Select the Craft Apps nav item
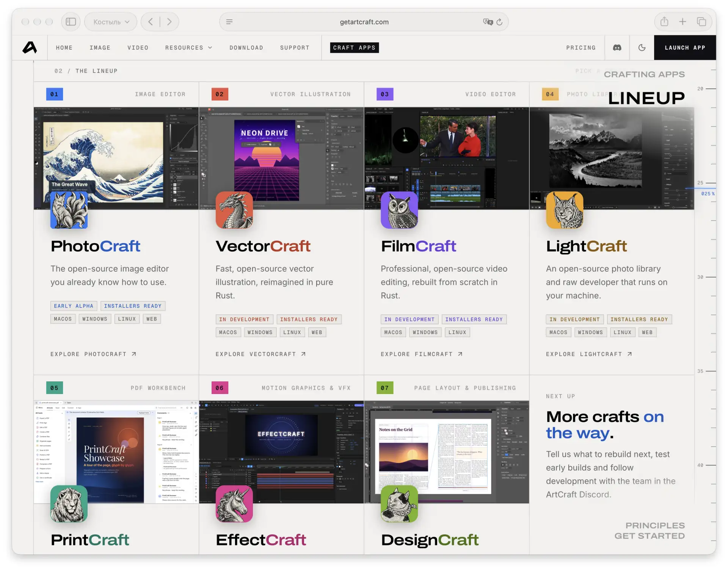This screenshot has height=570, width=728. 355,47
